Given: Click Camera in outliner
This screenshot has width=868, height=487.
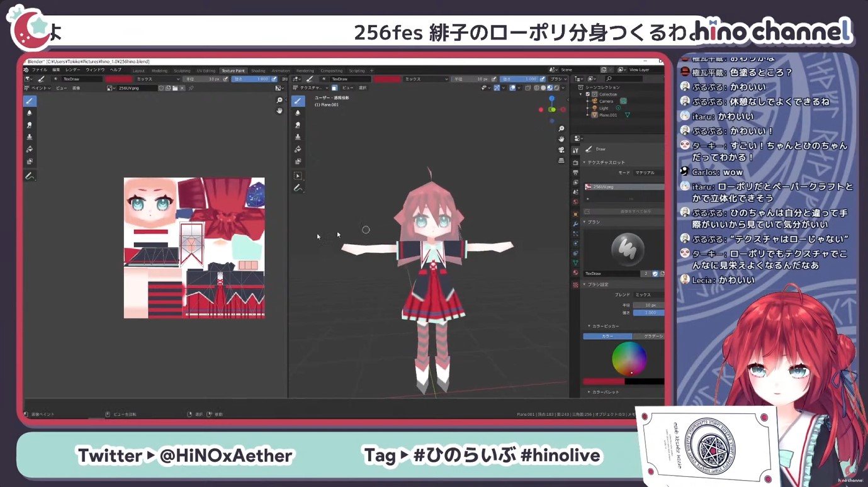Looking at the screenshot, I should click(606, 101).
